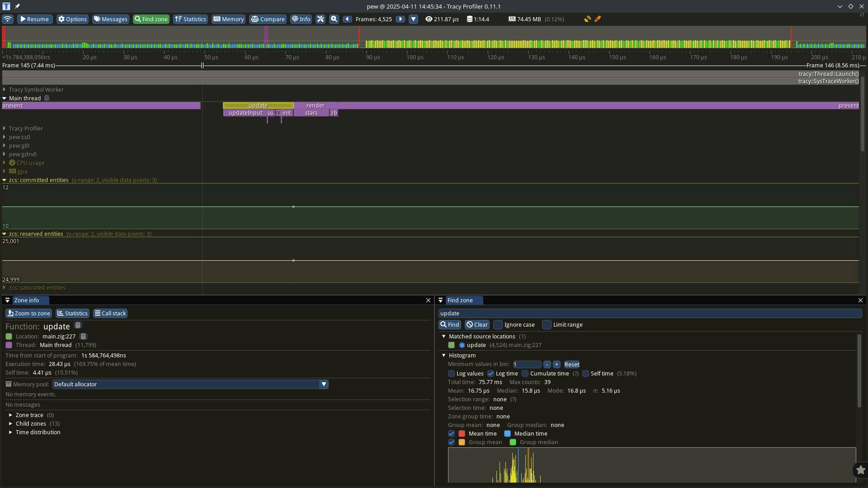Click the ghost icon next to Main thread
868x488 pixels.
coord(47,98)
